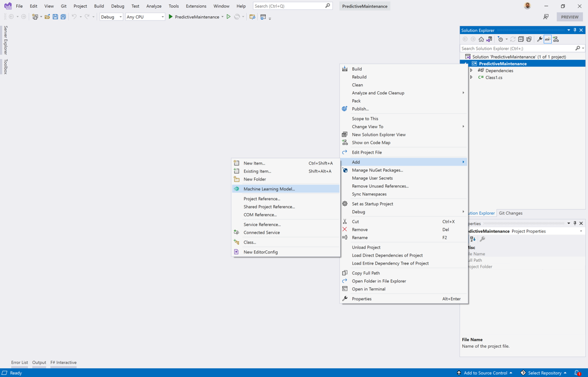Click Build in the context menu
The image size is (588, 377).
[x=404, y=69]
